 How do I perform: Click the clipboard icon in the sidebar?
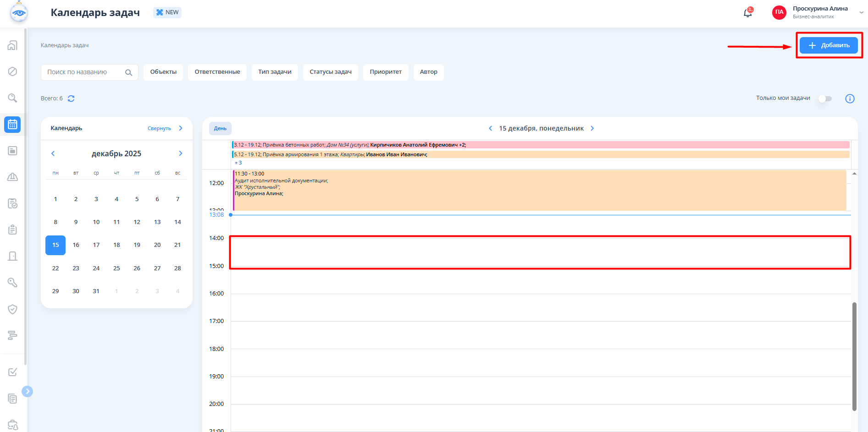click(12, 230)
